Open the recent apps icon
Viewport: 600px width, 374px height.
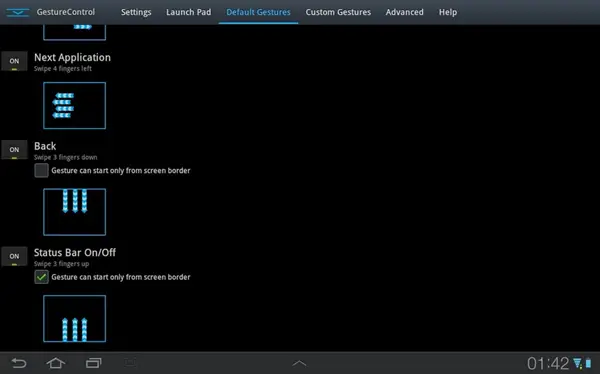pos(94,363)
